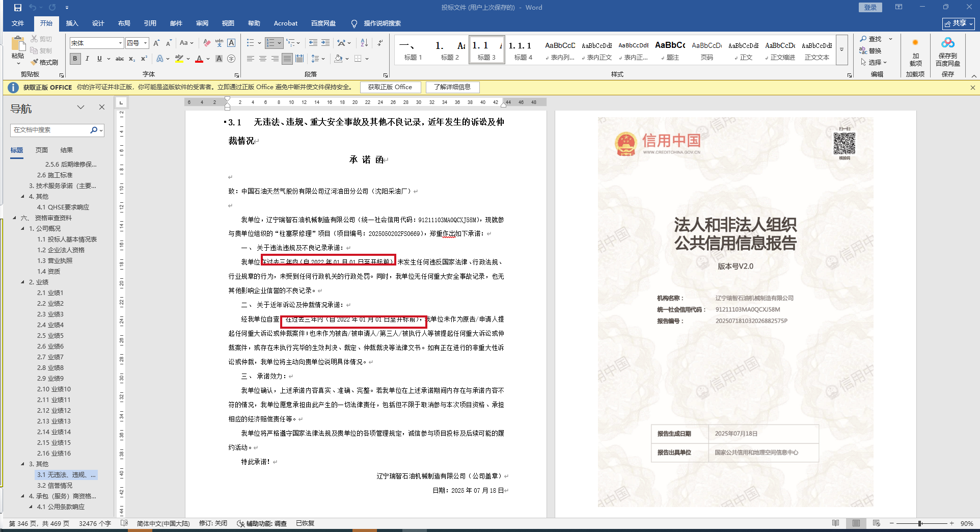Toggle character shading

pos(219,59)
